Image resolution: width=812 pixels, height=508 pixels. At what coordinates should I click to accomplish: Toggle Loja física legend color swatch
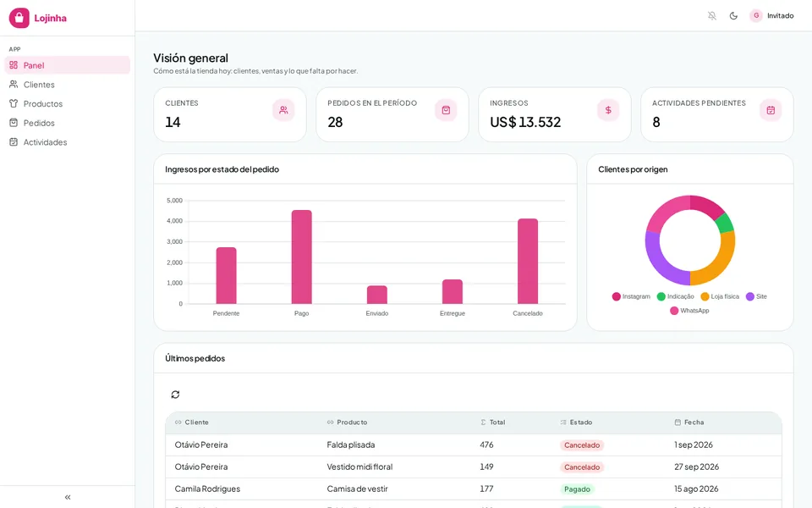pos(705,296)
